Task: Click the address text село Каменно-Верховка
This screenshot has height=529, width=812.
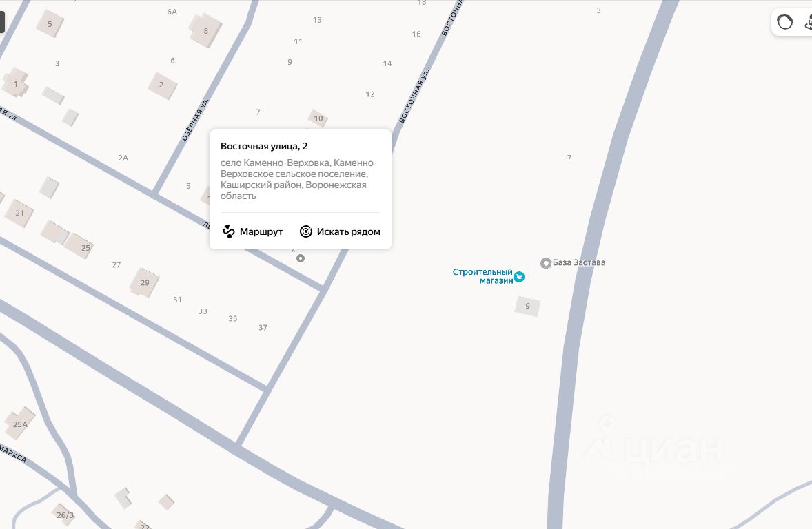Action: pyautogui.click(x=275, y=163)
